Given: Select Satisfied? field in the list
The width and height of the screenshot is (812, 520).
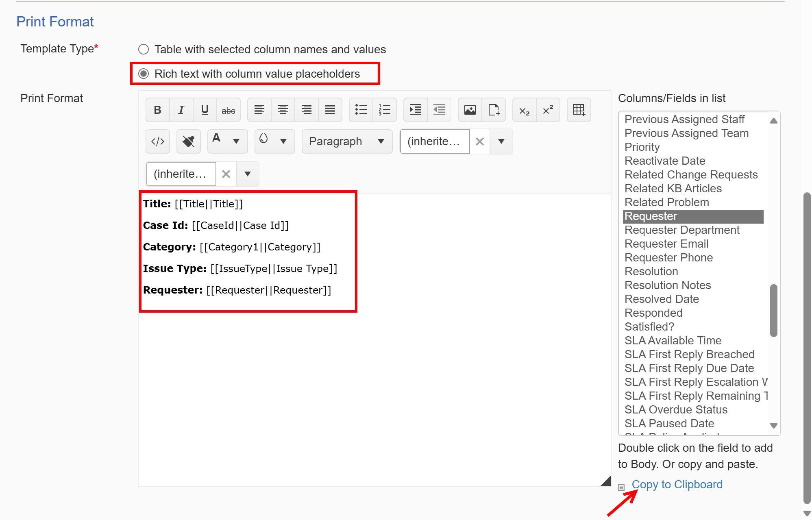Looking at the screenshot, I should pos(693,327).
